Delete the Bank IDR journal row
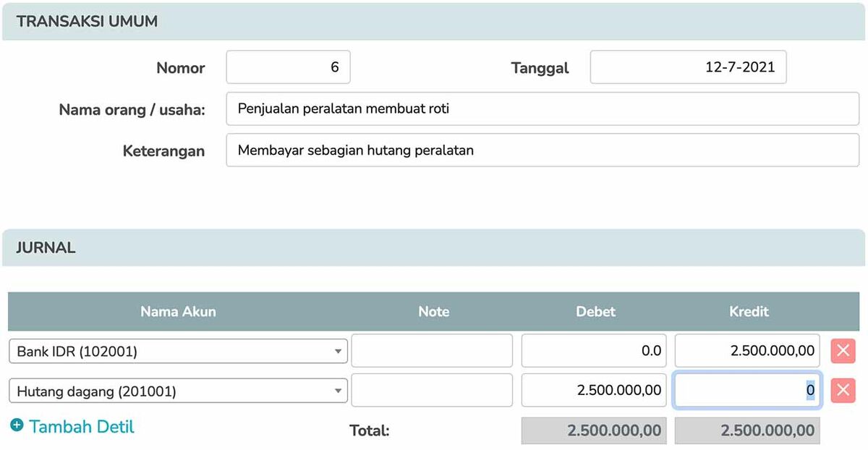 [842, 351]
